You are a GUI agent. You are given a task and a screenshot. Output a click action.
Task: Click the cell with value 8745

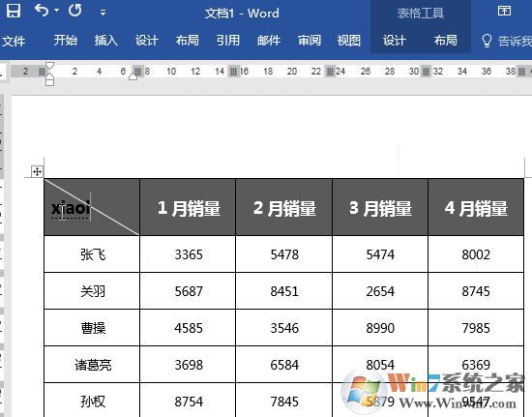click(476, 291)
